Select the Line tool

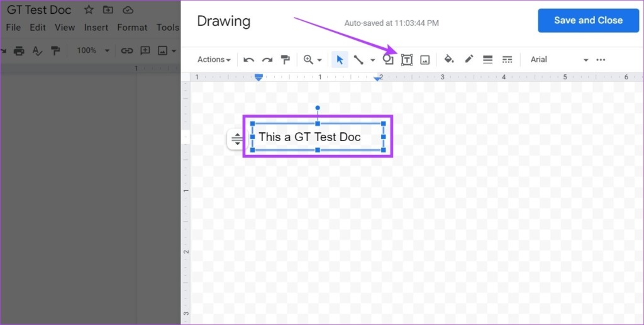pyautogui.click(x=358, y=60)
